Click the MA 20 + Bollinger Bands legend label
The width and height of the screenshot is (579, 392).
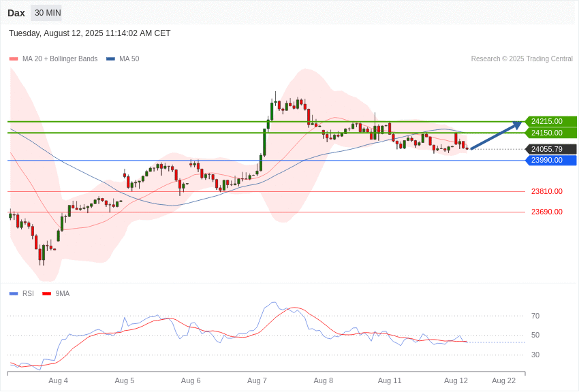coord(60,59)
